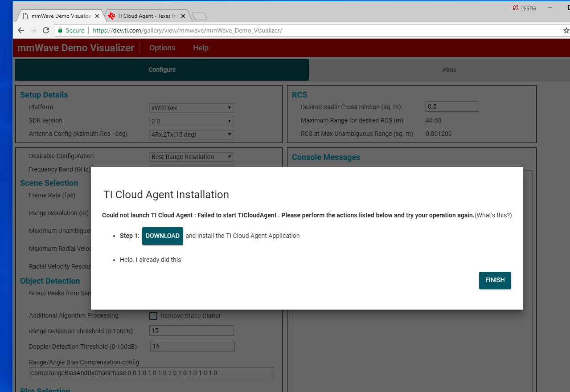Click Help. I already did this
The height and width of the screenshot is (392, 570).
(150, 260)
